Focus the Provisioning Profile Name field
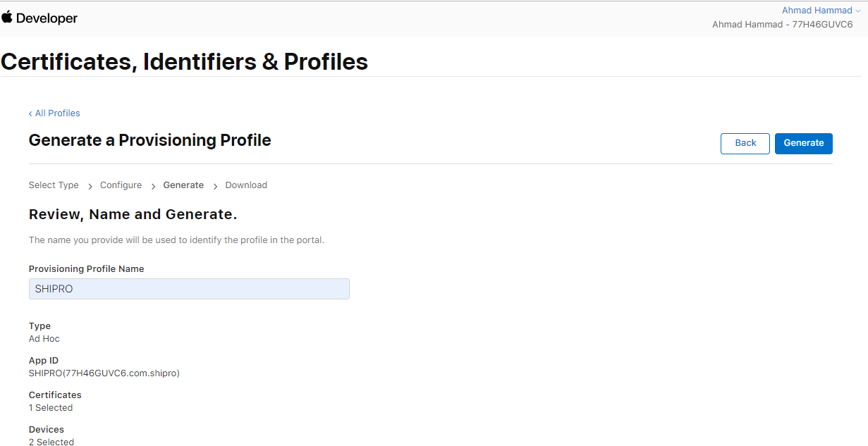The height and width of the screenshot is (446, 868). click(189, 289)
